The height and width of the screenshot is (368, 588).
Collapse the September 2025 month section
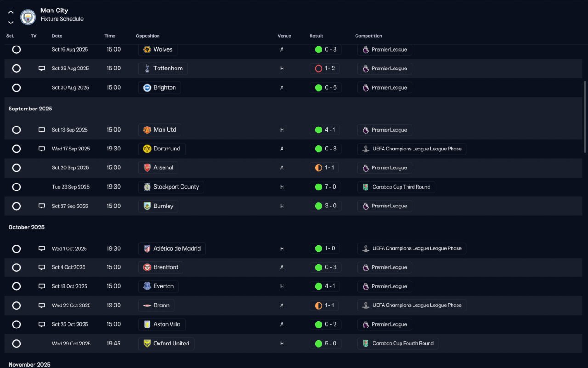[30, 109]
